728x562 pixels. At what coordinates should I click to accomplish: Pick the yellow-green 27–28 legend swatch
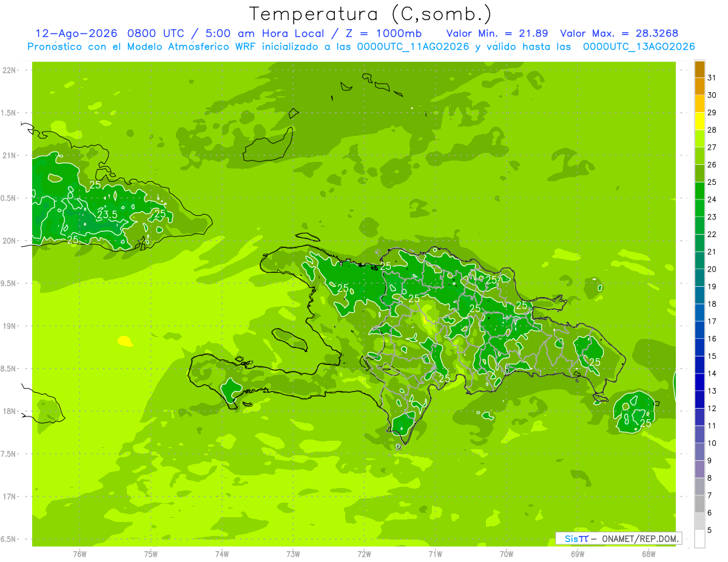(x=699, y=139)
